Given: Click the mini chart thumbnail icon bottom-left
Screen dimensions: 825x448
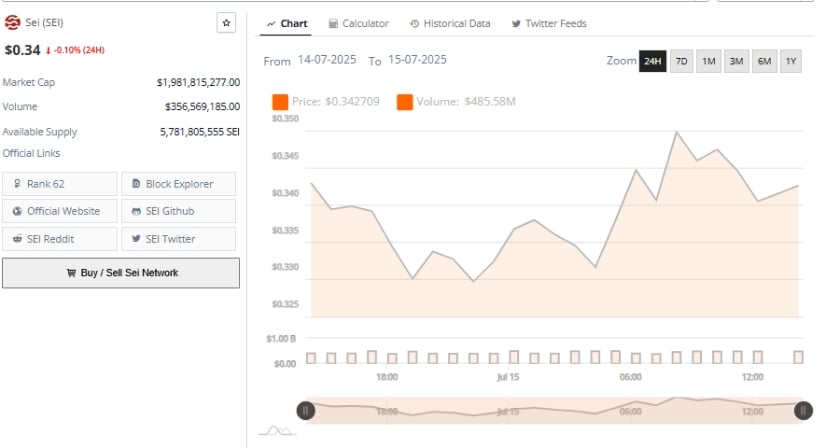Looking at the screenshot, I should click(x=278, y=431).
